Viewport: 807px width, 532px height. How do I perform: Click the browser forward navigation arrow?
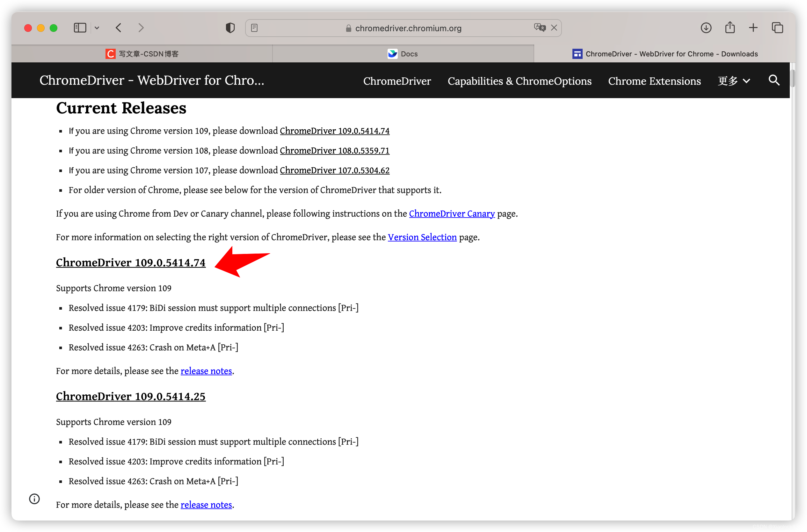click(141, 28)
